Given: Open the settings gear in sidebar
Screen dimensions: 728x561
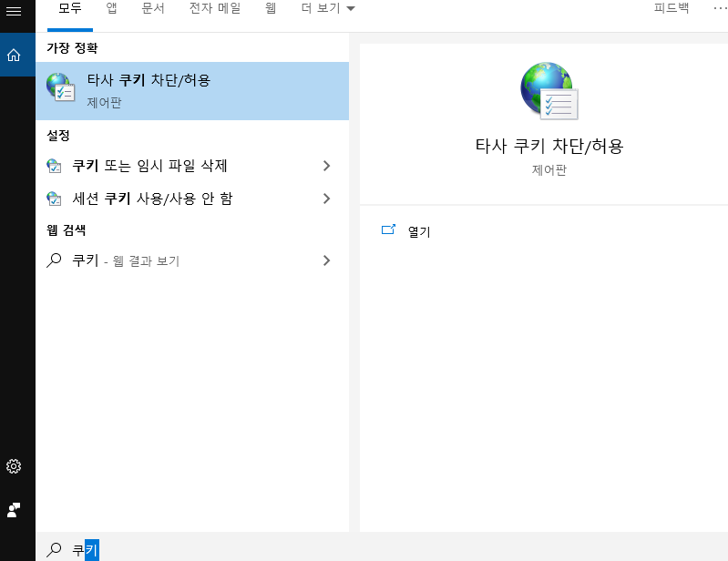Looking at the screenshot, I should point(14,466).
